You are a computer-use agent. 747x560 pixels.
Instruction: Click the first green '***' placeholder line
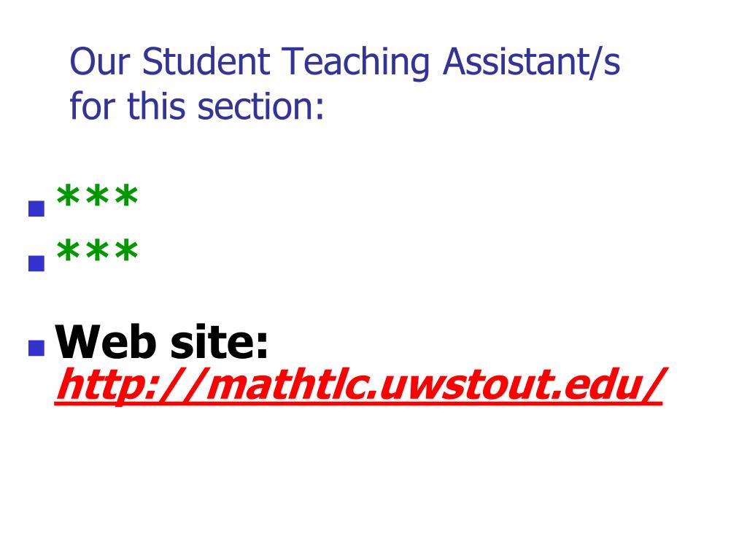coord(97,195)
